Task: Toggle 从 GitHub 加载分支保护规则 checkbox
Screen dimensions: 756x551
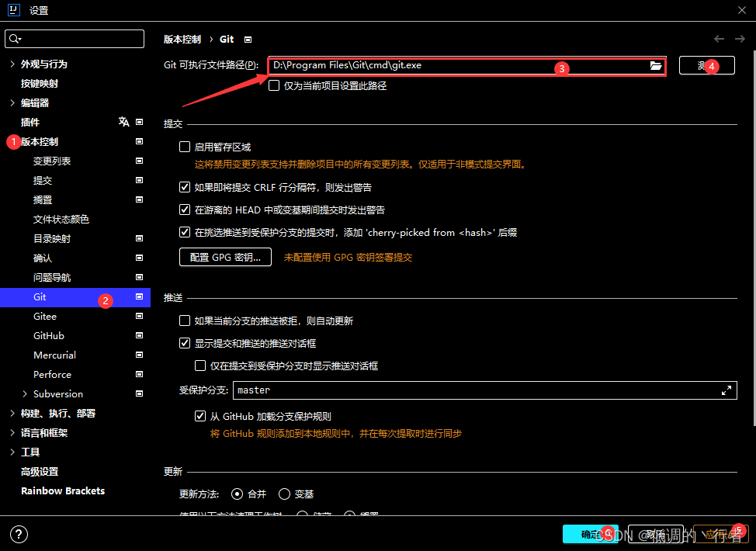Action: (200, 416)
